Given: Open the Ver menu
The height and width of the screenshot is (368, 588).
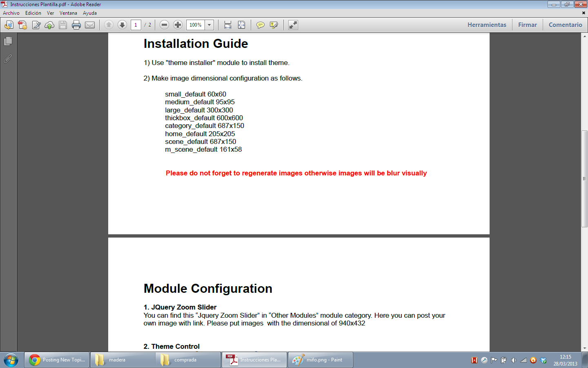Looking at the screenshot, I should [50, 13].
